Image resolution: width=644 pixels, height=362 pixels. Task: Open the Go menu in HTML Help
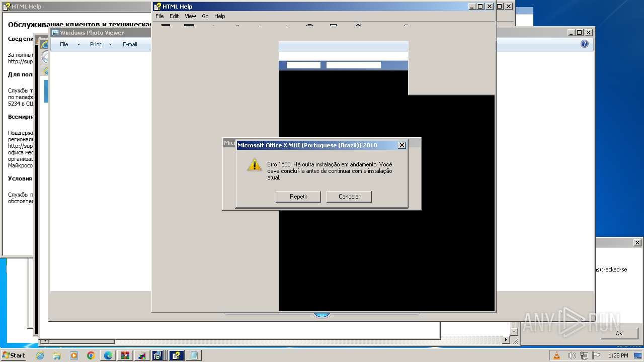click(x=205, y=16)
